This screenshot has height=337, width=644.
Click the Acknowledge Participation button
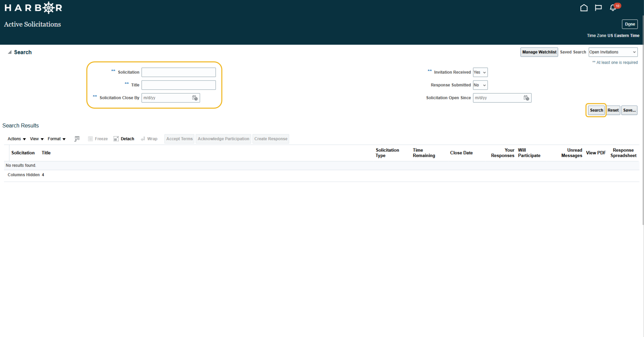223,139
